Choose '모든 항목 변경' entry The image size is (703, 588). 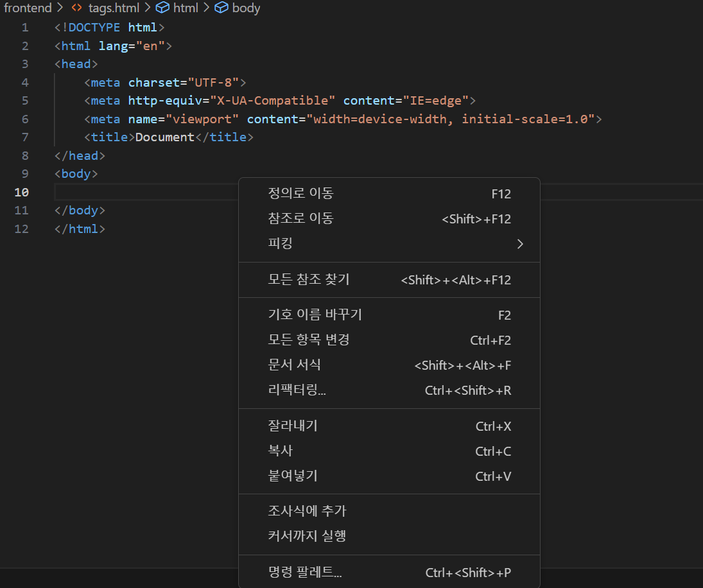(x=389, y=340)
